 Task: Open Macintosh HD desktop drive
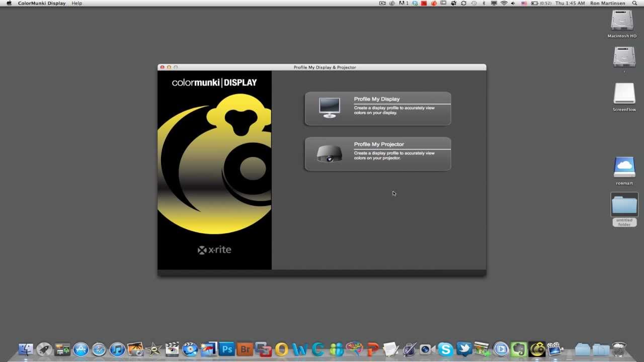pyautogui.click(x=622, y=24)
